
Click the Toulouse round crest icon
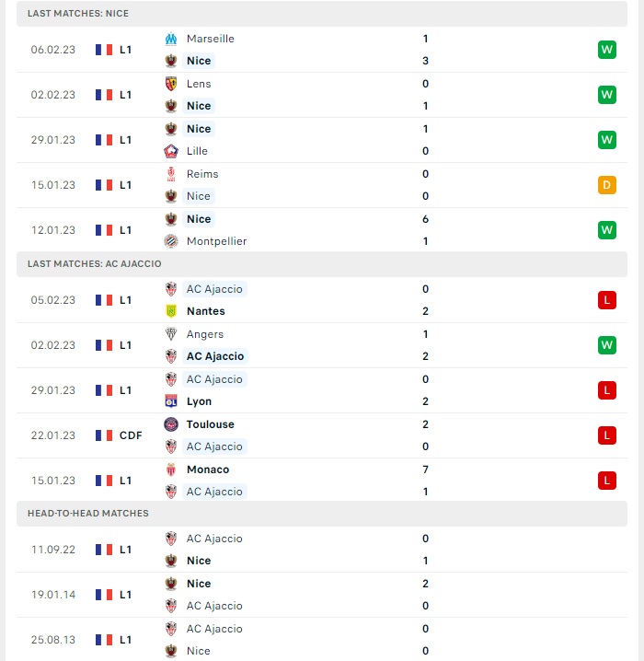[x=170, y=424]
